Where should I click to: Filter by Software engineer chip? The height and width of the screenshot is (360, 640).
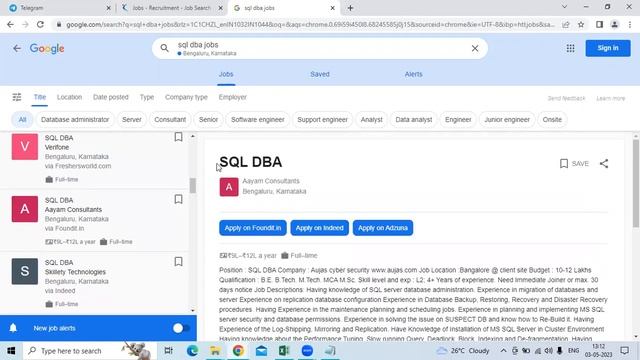258,120
